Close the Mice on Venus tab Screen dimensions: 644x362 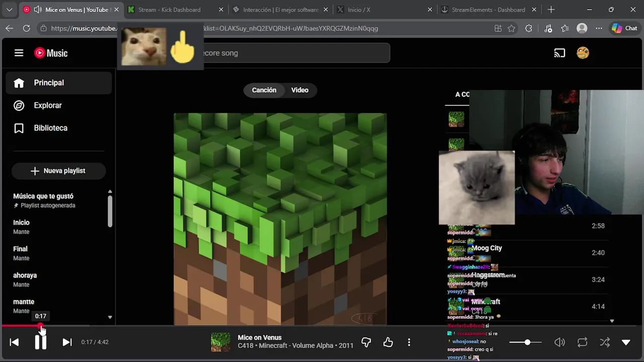coord(117,10)
